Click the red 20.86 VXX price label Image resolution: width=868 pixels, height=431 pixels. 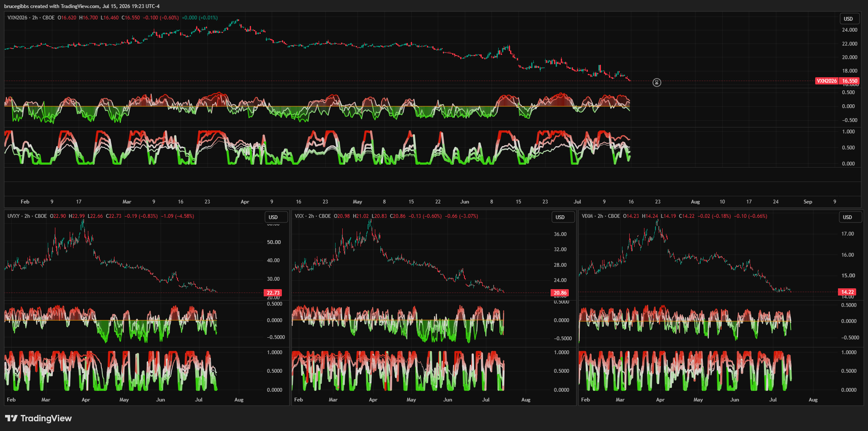click(x=560, y=293)
